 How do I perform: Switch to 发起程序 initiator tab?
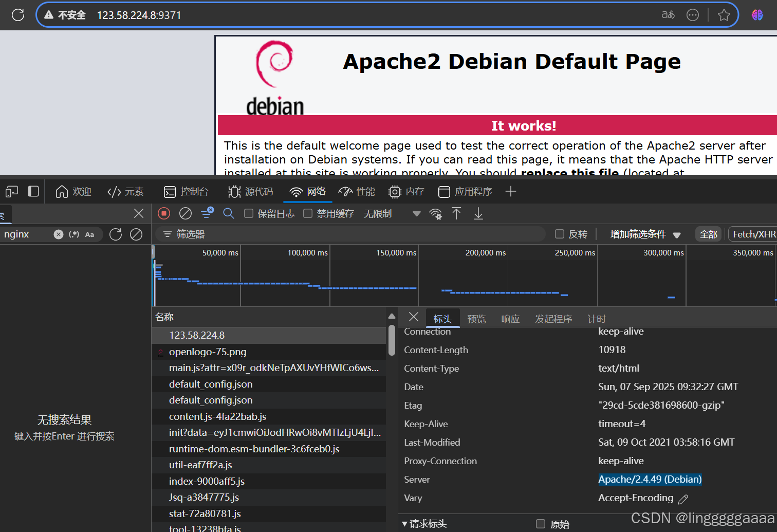553,319
